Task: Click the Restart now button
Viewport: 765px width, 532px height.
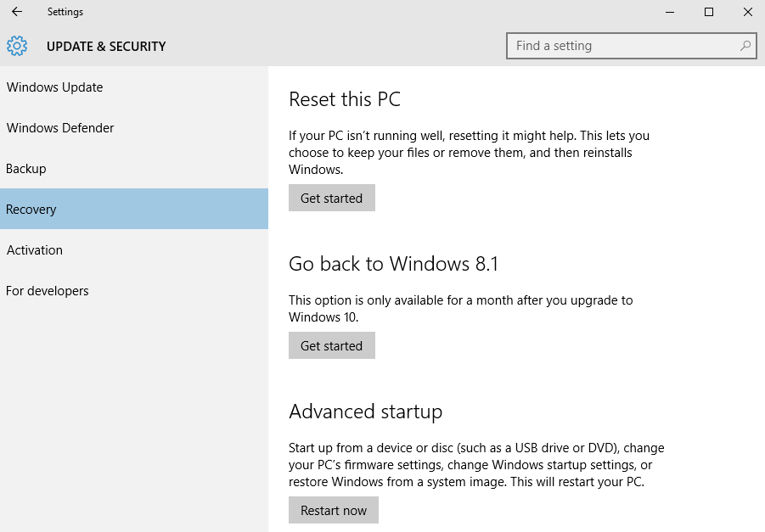Action: coord(334,510)
